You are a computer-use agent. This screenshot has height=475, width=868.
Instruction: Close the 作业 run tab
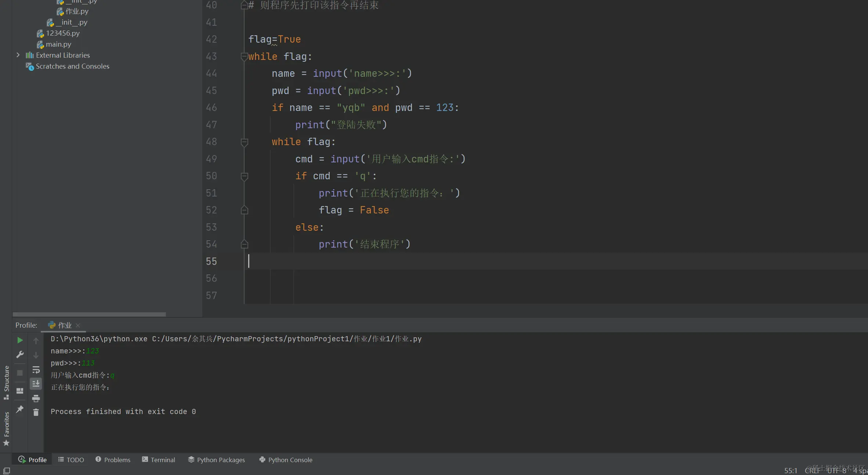(x=78, y=325)
